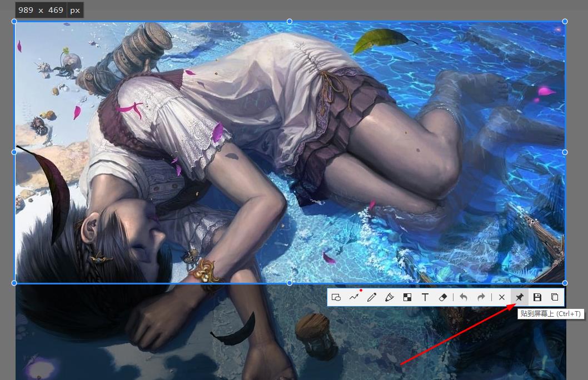Select the Text tool
The width and height of the screenshot is (588, 380).
coord(425,297)
